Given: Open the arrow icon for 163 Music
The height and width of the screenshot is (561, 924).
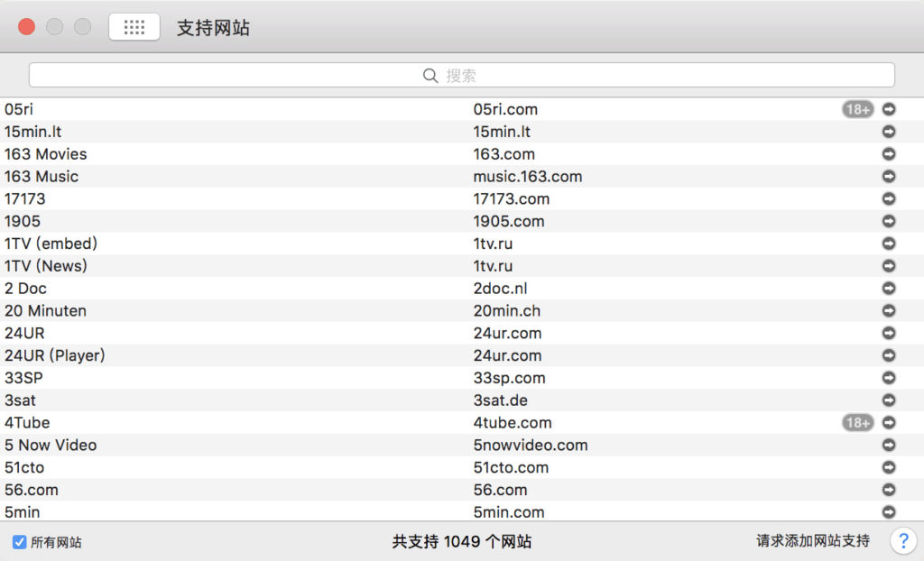Looking at the screenshot, I should click(x=889, y=176).
